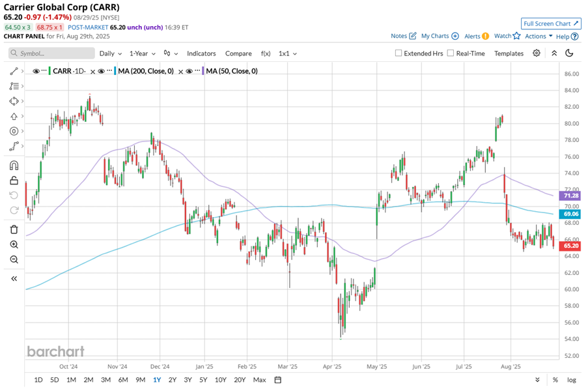Select the arrow marker tool
Screen dimensions: 588x391
(x=14, y=117)
